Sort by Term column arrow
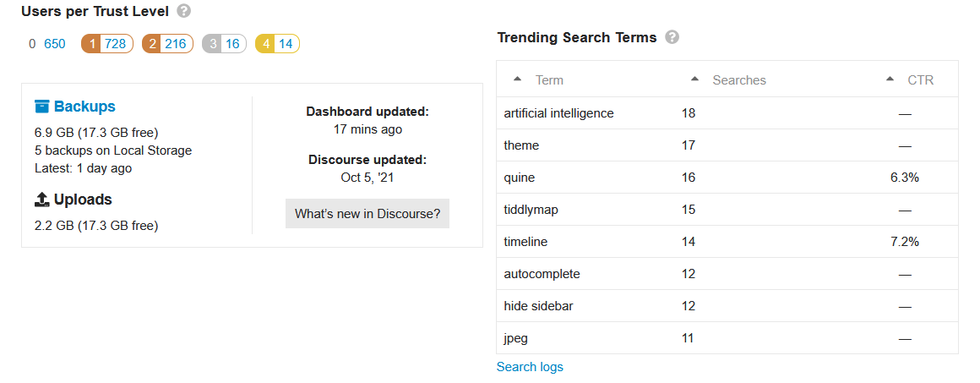This screenshot has height=383, width=980. [517, 79]
